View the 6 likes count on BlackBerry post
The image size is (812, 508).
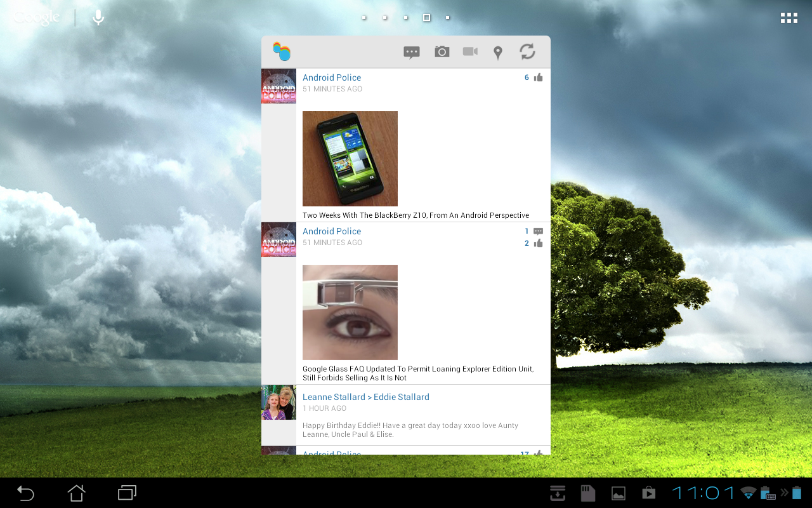tap(527, 77)
